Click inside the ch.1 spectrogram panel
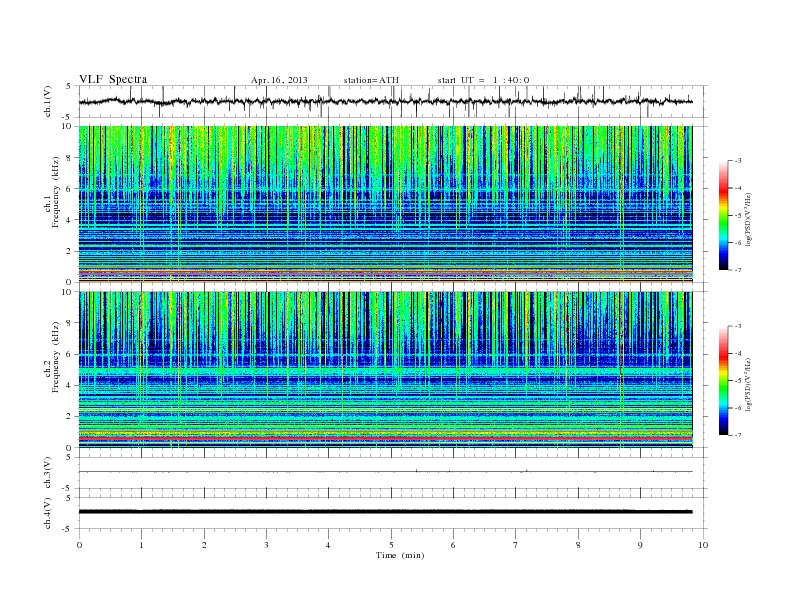 coord(385,204)
